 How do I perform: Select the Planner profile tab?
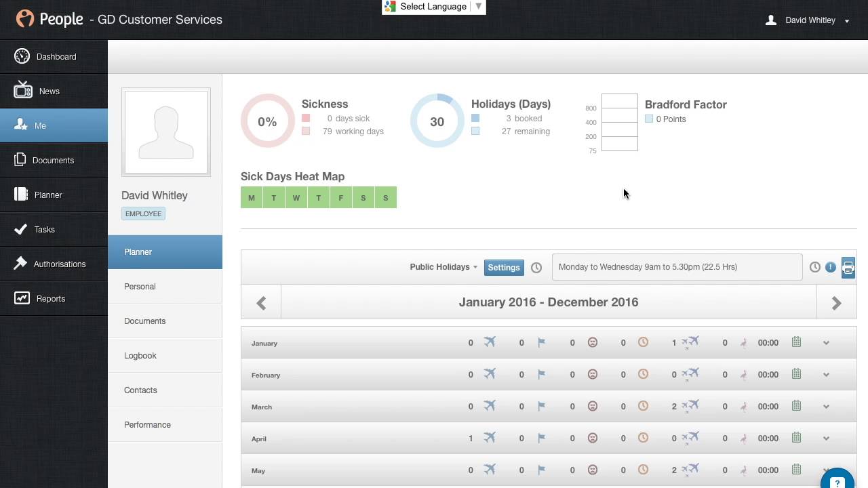[165, 251]
